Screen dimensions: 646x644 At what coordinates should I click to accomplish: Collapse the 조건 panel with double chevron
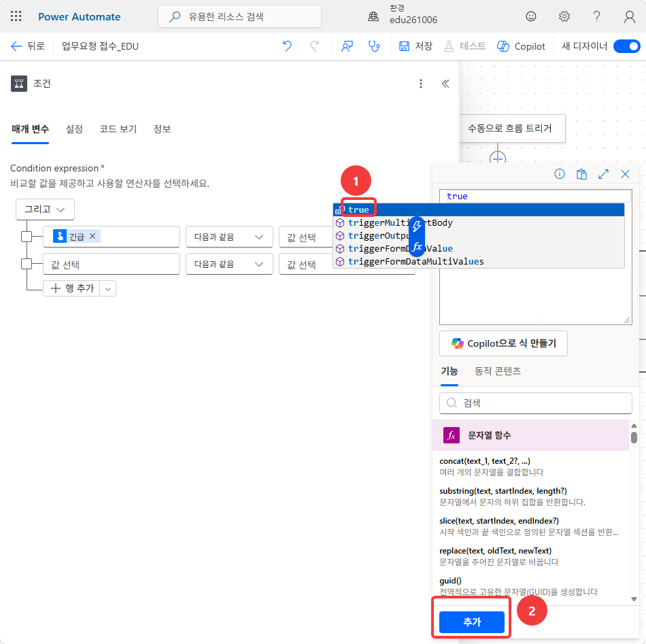[x=445, y=84]
